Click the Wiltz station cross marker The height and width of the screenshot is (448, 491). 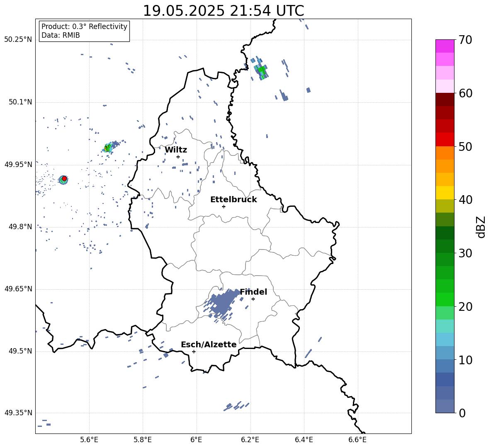pyautogui.click(x=178, y=157)
